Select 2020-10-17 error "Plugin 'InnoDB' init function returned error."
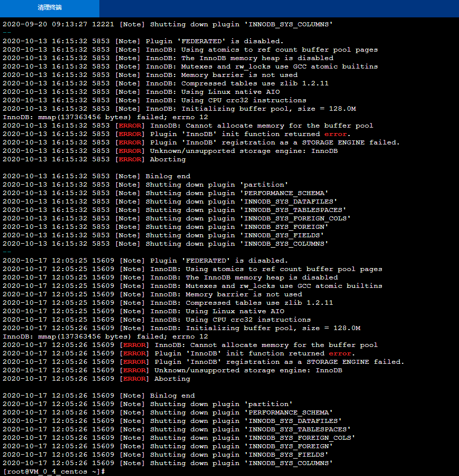This screenshot has width=459, height=476. tap(179, 353)
